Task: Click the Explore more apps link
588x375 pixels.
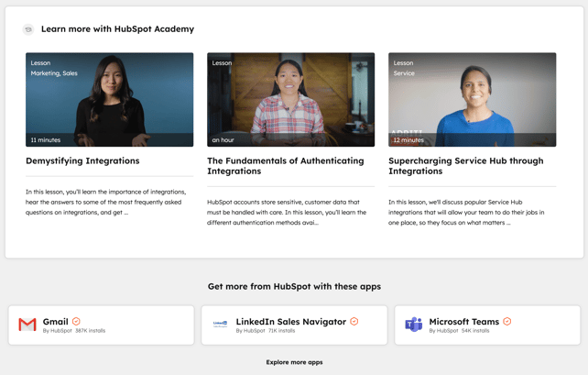Action: coord(294,362)
